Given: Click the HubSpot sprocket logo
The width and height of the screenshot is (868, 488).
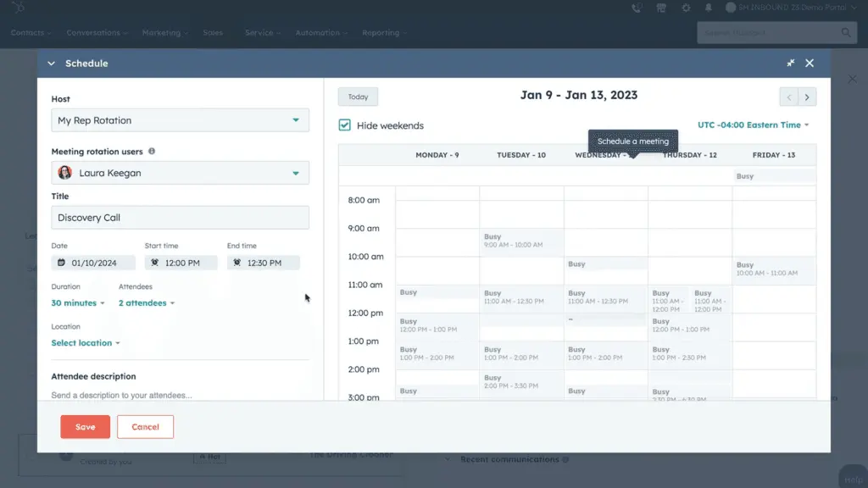Looking at the screenshot, I should click(x=19, y=7).
